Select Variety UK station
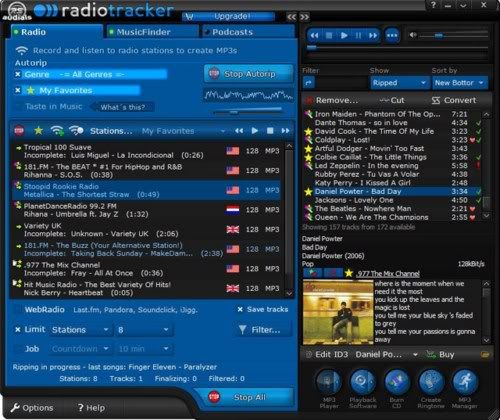500x420 pixels. pyautogui.click(x=146, y=230)
